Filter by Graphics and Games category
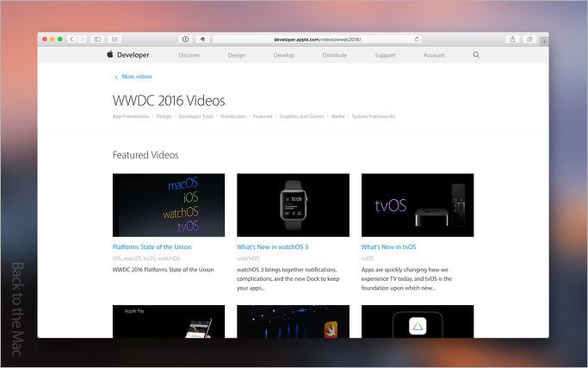 coord(301,116)
